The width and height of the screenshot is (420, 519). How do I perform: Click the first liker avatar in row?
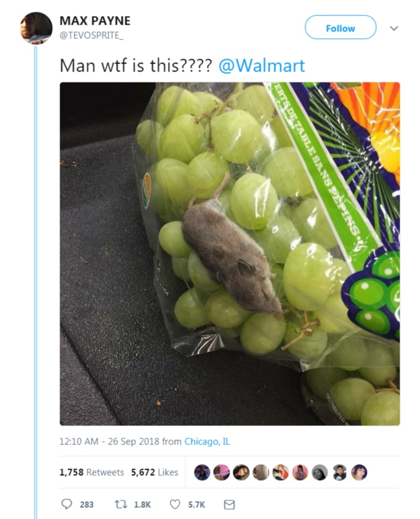pos(202,472)
